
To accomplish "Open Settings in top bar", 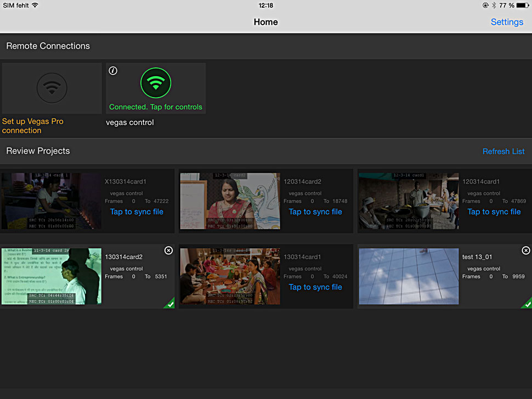I will click(507, 22).
